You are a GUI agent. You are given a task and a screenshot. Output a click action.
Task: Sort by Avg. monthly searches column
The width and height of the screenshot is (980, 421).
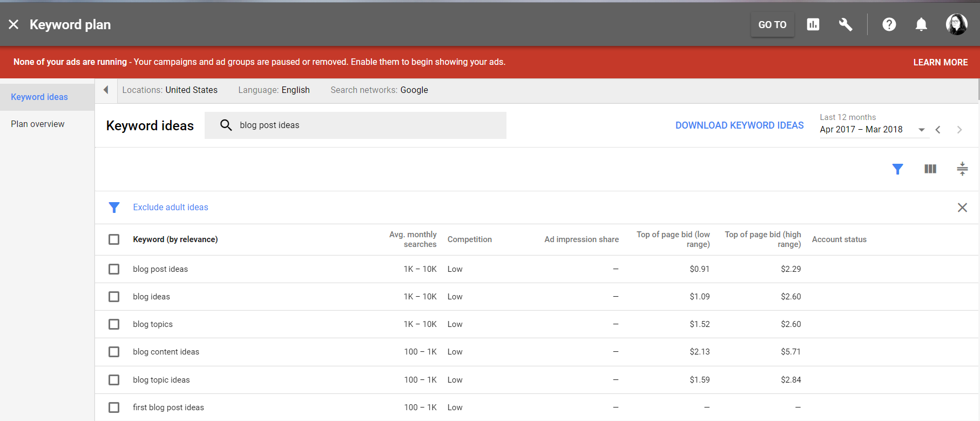[x=413, y=239]
